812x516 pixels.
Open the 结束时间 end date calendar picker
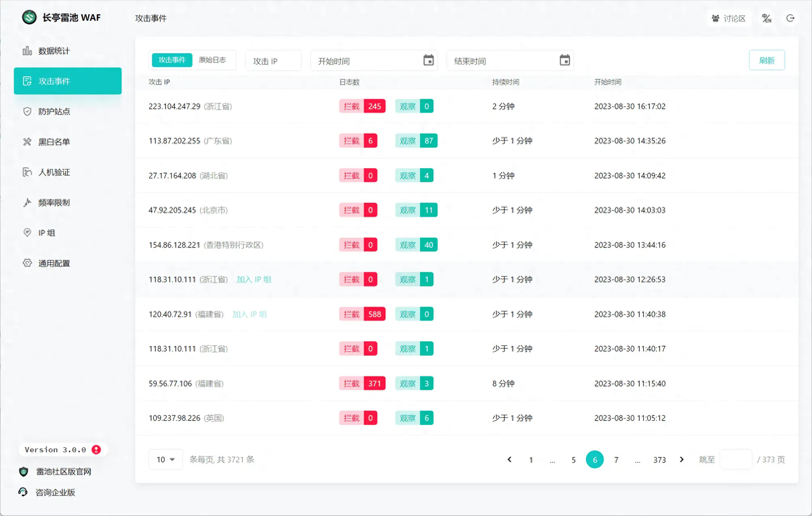pyautogui.click(x=565, y=60)
